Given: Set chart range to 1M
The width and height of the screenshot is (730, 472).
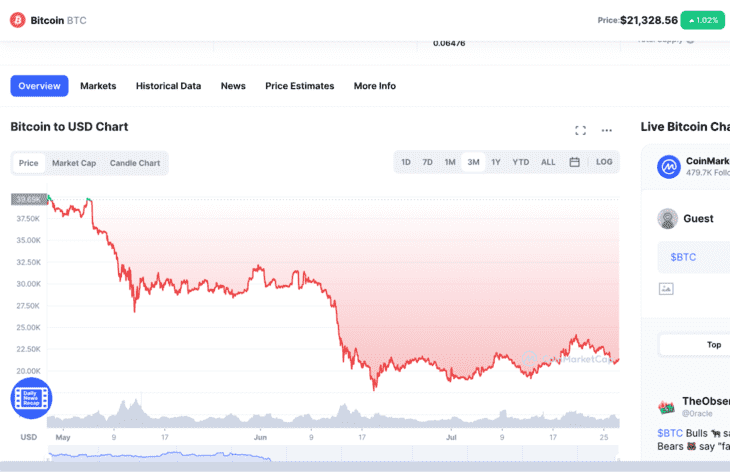Looking at the screenshot, I should 450,162.
